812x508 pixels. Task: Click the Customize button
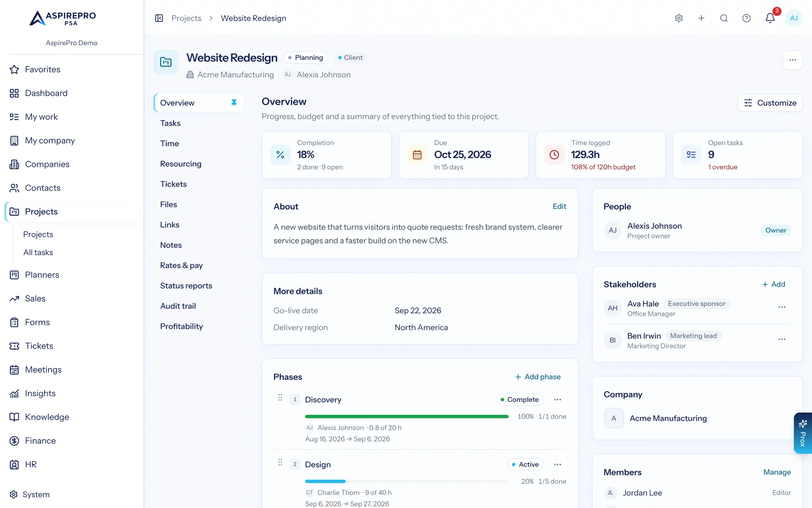pyautogui.click(x=770, y=103)
